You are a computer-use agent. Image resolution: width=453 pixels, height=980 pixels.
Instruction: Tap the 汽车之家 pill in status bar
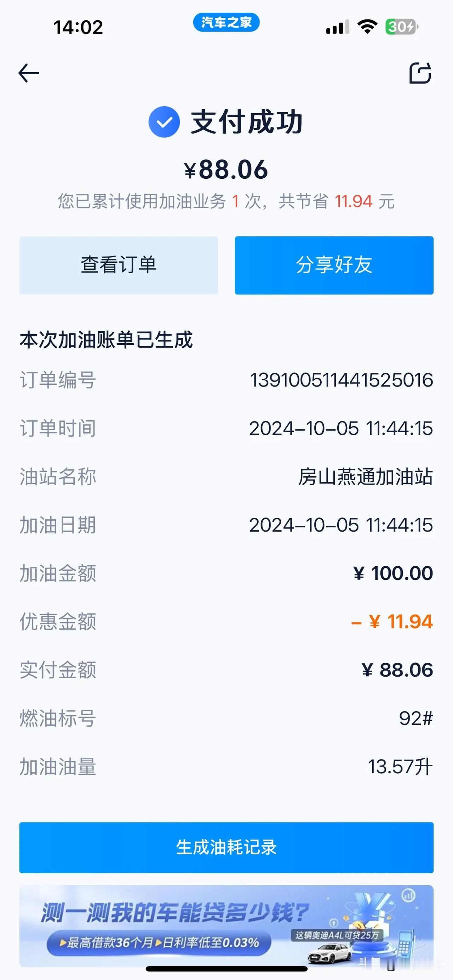226,22
